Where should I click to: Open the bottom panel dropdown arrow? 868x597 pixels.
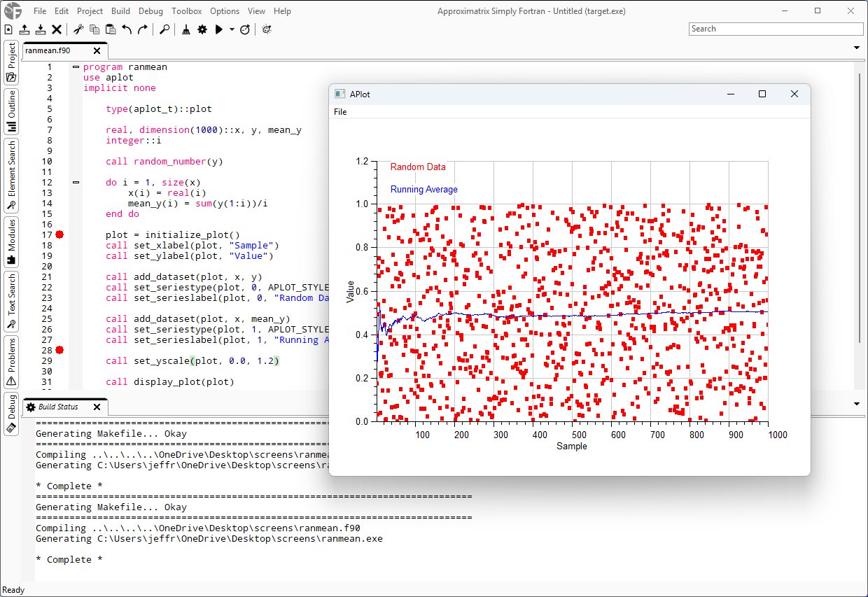pyautogui.click(x=857, y=404)
